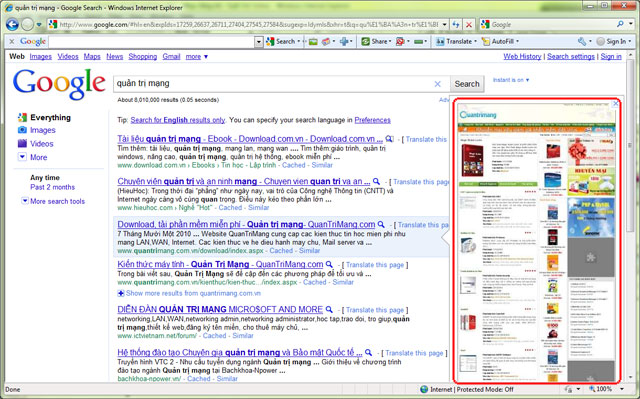Click the IE search magnifier icon
The height and width of the screenshot is (399, 640).
pos(620,24)
